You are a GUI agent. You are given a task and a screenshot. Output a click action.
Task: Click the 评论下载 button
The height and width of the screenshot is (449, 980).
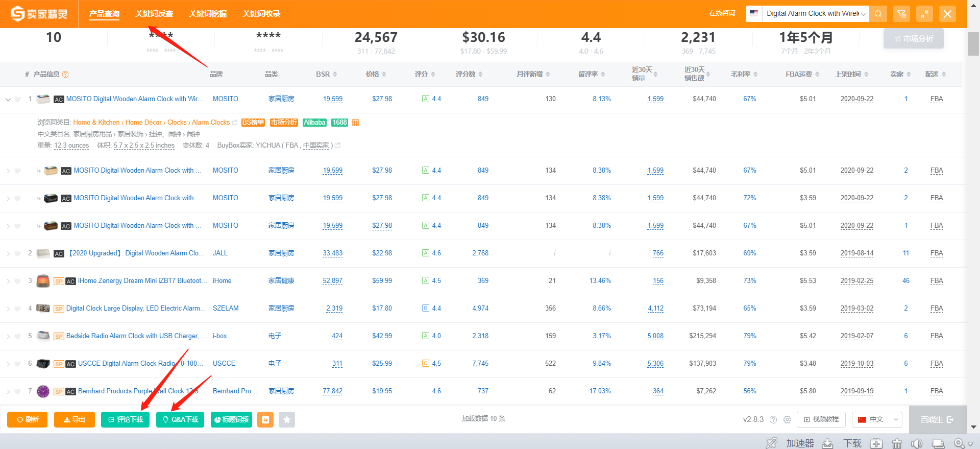pos(125,420)
